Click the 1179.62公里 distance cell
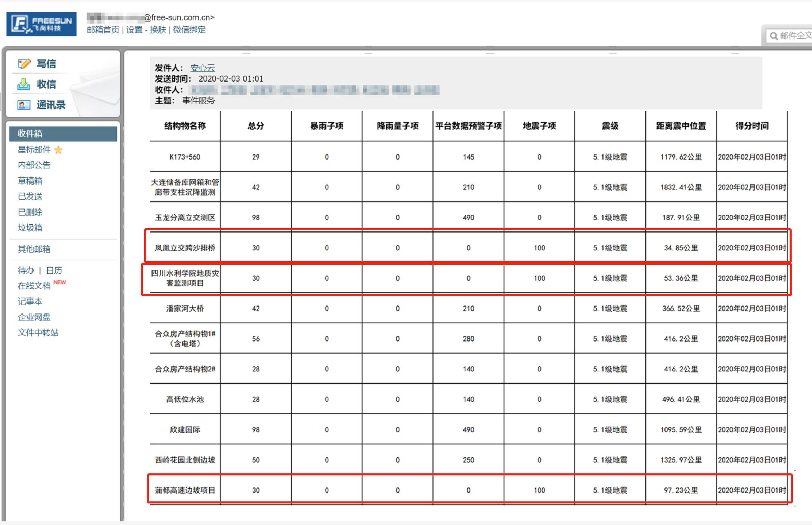 pyautogui.click(x=681, y=157)
